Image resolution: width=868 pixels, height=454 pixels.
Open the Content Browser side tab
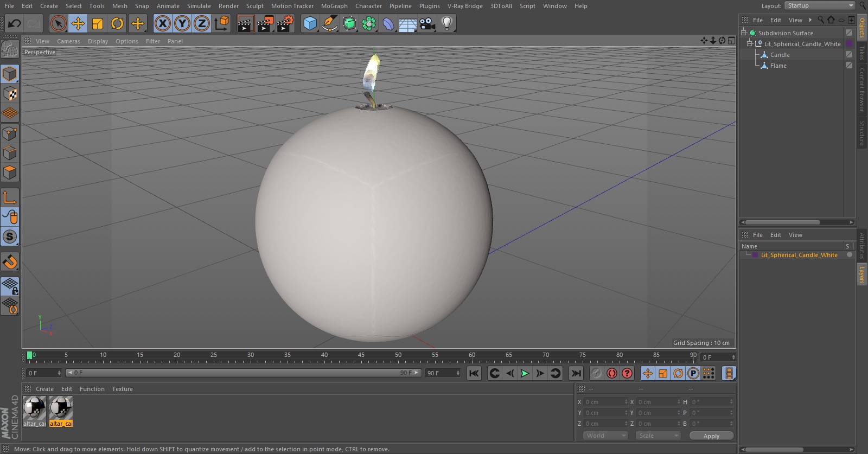pyautogui.click(x=861, y=89)
